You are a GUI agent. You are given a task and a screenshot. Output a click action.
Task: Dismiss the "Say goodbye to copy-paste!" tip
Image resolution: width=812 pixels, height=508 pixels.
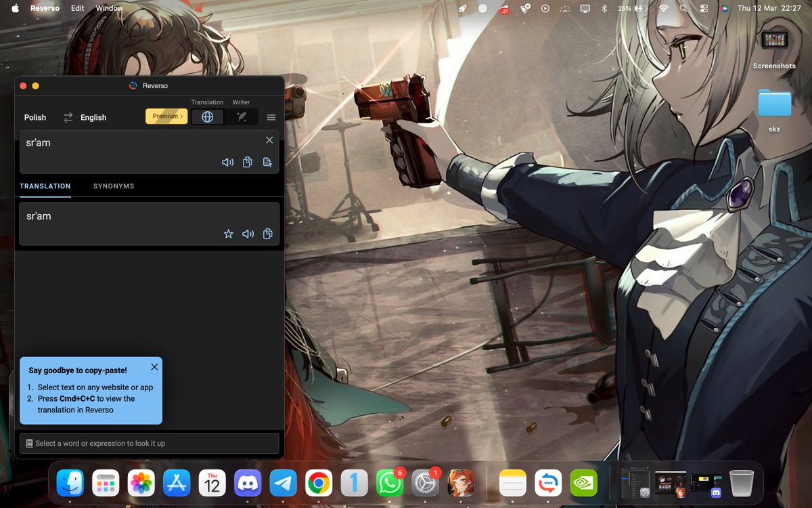154,366
